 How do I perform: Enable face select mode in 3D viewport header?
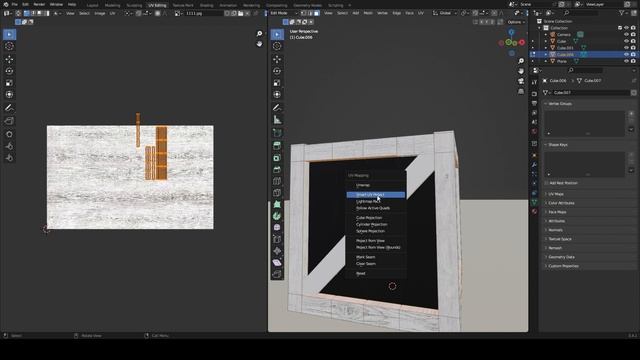(317, 13)
